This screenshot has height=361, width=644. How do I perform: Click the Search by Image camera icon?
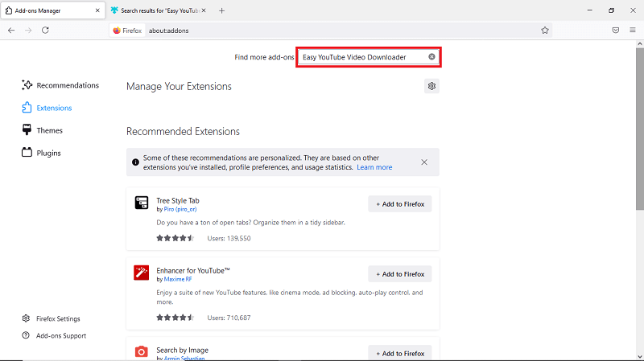142,351
